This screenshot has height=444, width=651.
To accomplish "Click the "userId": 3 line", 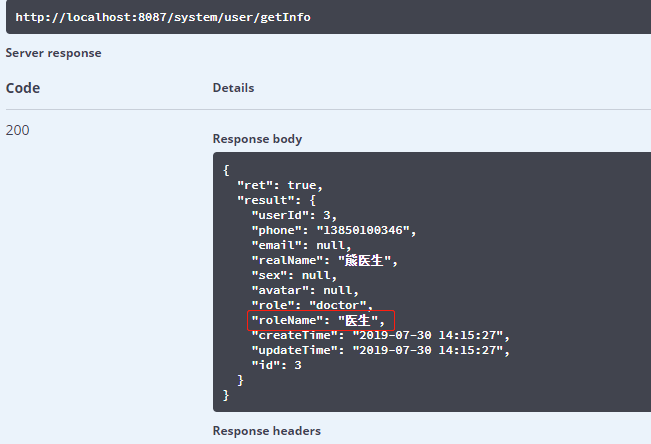I will tap(295, 215).
